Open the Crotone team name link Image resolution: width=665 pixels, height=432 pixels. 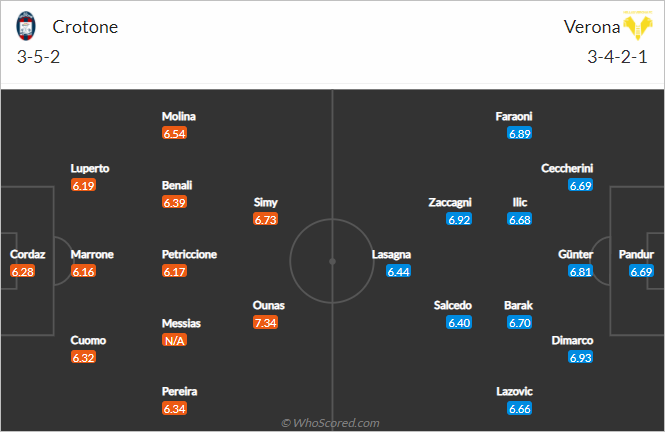[85, 27]
